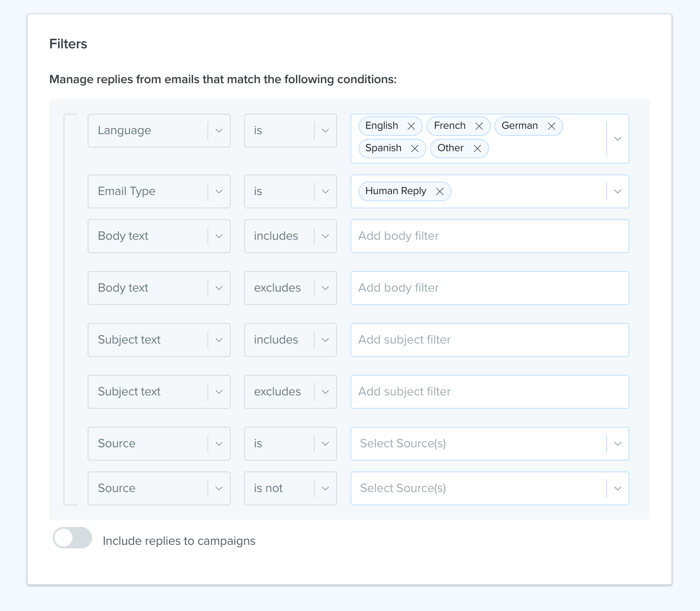700x611 pixels.
Task: Click the Filters heading
Action: click(x=68, y=44)
